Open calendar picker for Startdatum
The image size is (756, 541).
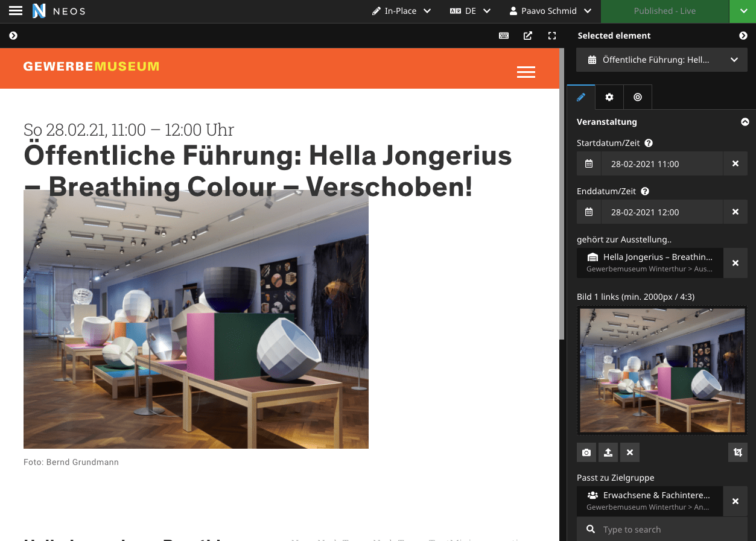589,163
